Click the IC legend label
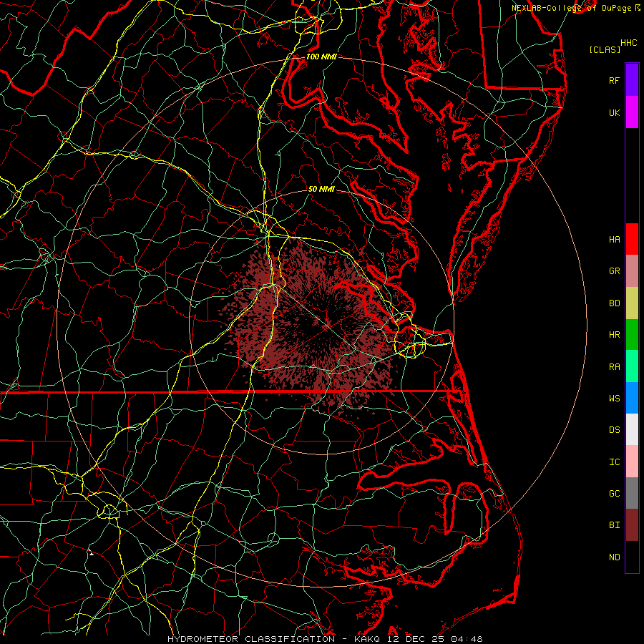The height and width of the screenshot is (644, 644). tap(615, 462)
